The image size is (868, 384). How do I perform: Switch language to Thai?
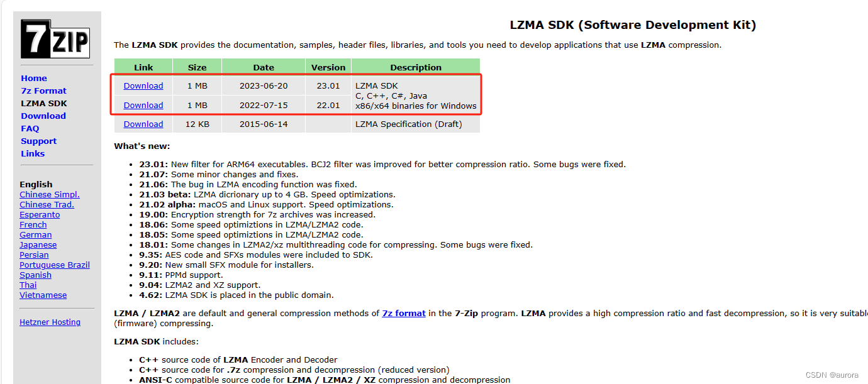[x=28, y=285]
